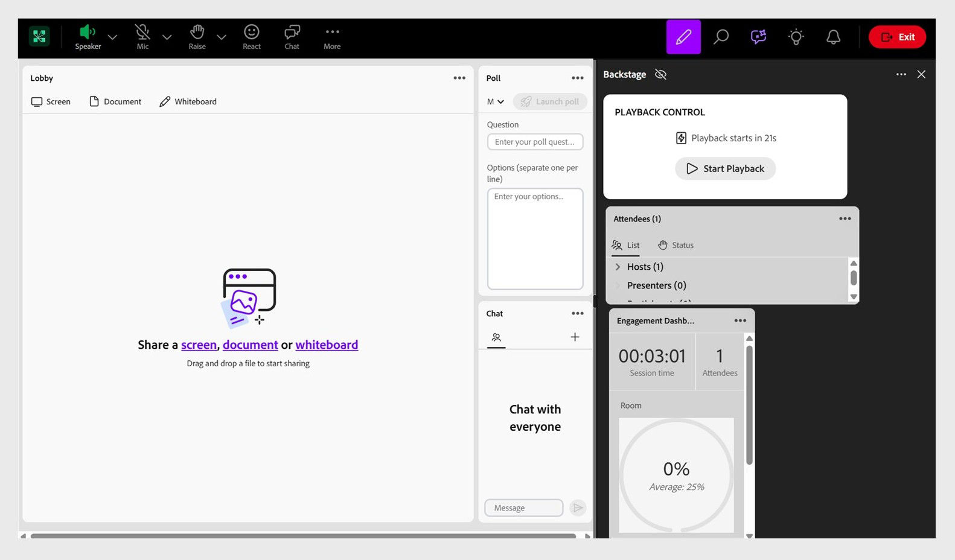The image size is (955, 560).
Task: Open the Raise status dropdown arrow
Action: coord(222,37)
